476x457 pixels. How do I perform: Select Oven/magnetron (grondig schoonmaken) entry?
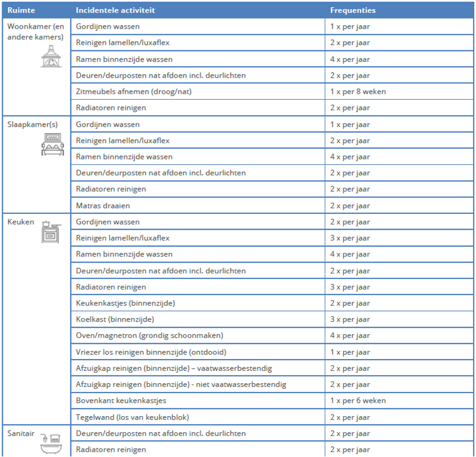[149, 335]
